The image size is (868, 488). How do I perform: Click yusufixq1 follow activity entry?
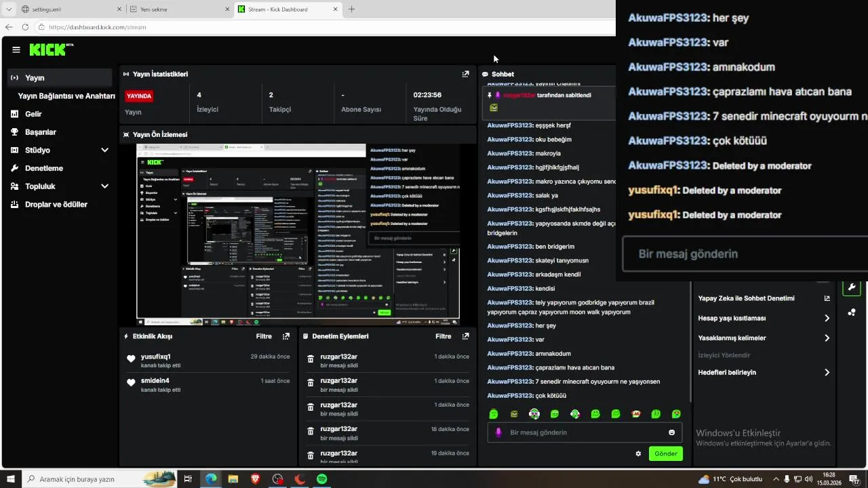[208, 361]
